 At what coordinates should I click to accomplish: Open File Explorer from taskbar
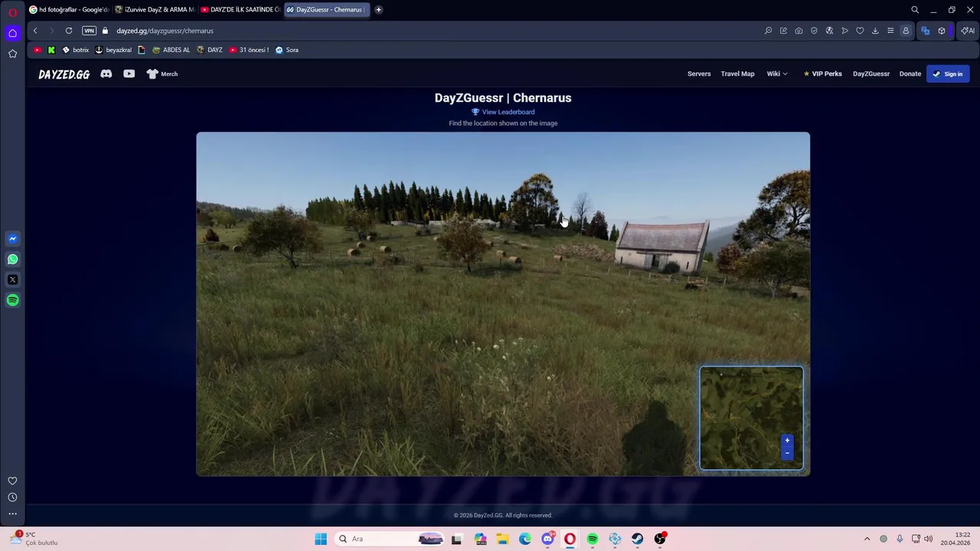pos(502,539)
